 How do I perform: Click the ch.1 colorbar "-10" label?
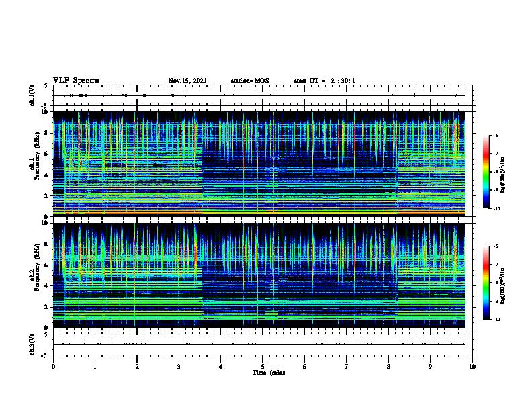click(x=496, y=209)
